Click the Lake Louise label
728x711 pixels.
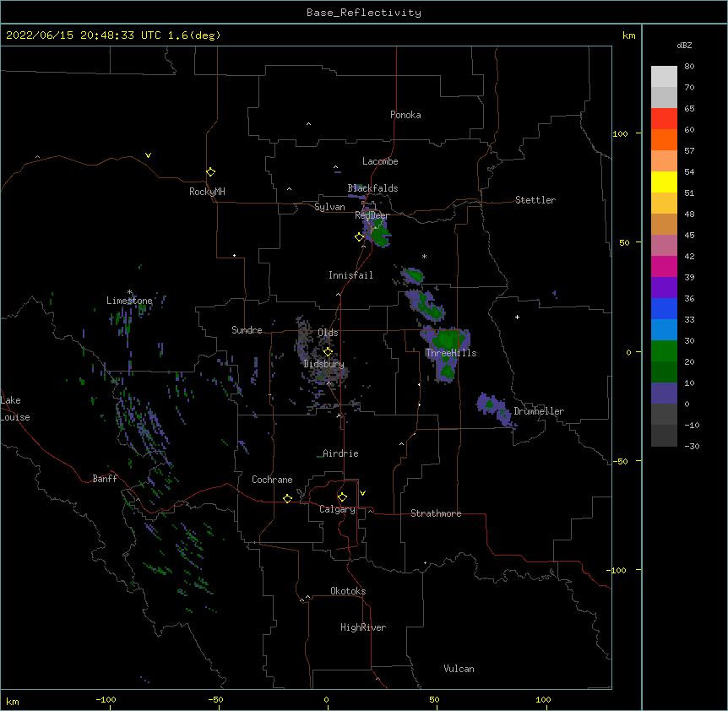point(15,409)
